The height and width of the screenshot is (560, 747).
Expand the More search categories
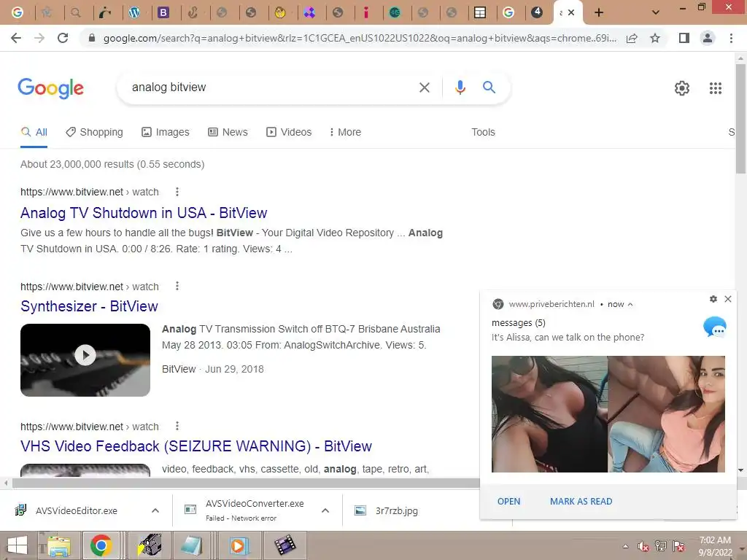(x=345, y=133)
